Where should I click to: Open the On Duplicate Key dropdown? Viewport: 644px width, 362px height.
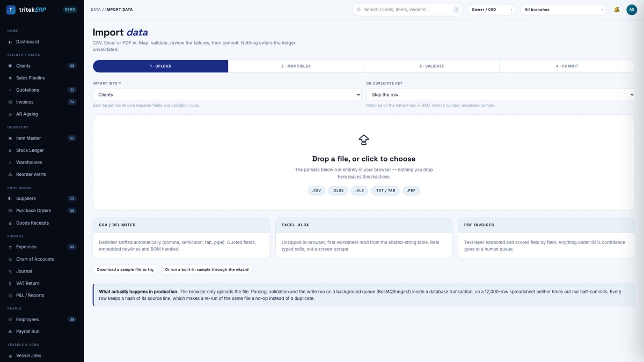500,94
